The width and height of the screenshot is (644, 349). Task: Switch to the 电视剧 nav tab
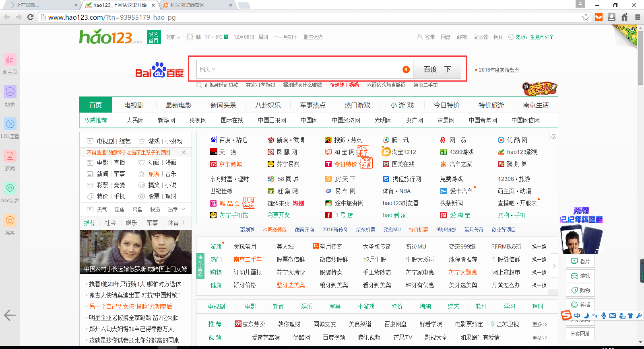(x=134, y=105)
